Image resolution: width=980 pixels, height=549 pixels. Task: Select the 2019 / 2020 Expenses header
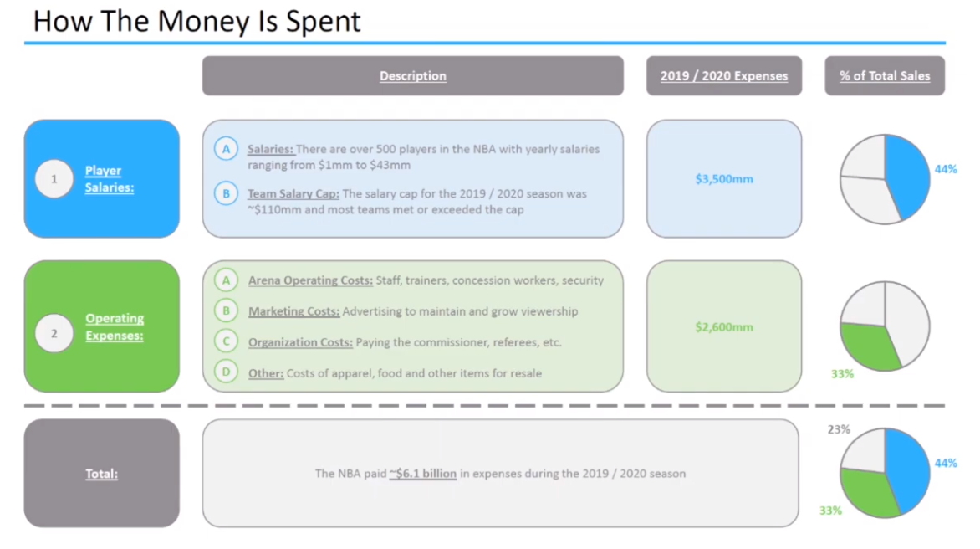point(723,76)
